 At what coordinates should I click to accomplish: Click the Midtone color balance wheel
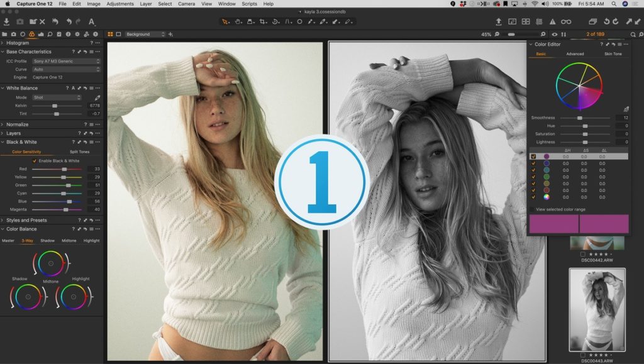coord(51,263)
